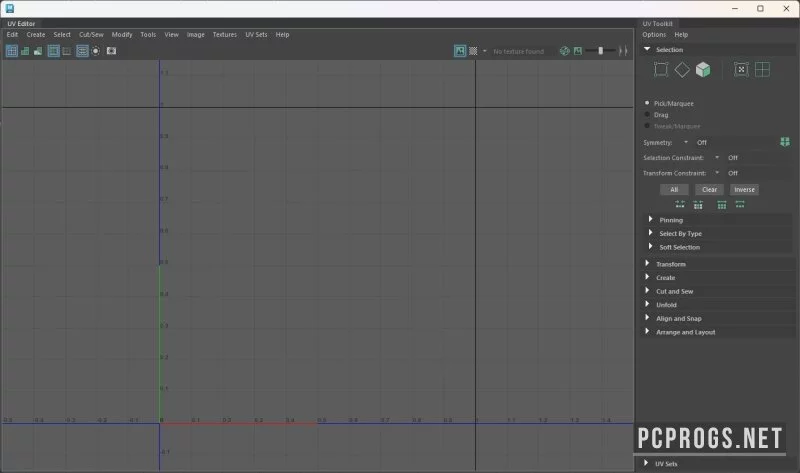Viewport: 800px width, 473px height.
Task: Open the Tools menu
Action: coord(148,35)
